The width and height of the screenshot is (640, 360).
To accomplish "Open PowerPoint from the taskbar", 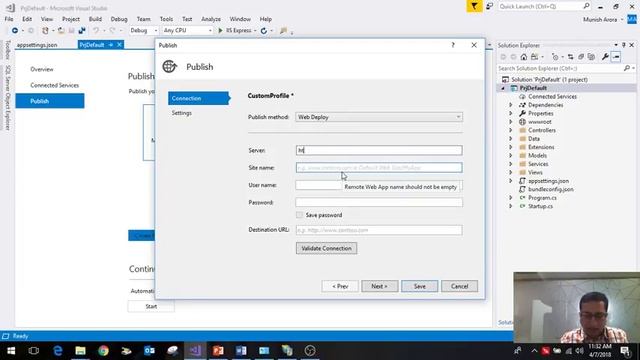I will 218,351.
